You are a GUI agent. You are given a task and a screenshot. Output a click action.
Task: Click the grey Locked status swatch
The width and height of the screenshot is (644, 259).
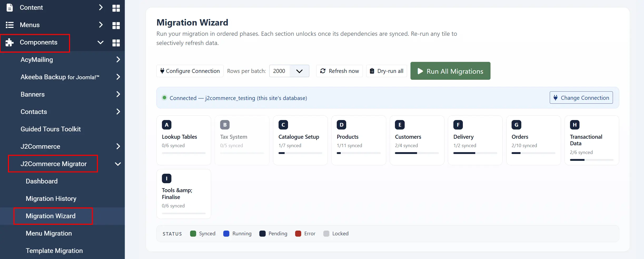pos(326,233)
